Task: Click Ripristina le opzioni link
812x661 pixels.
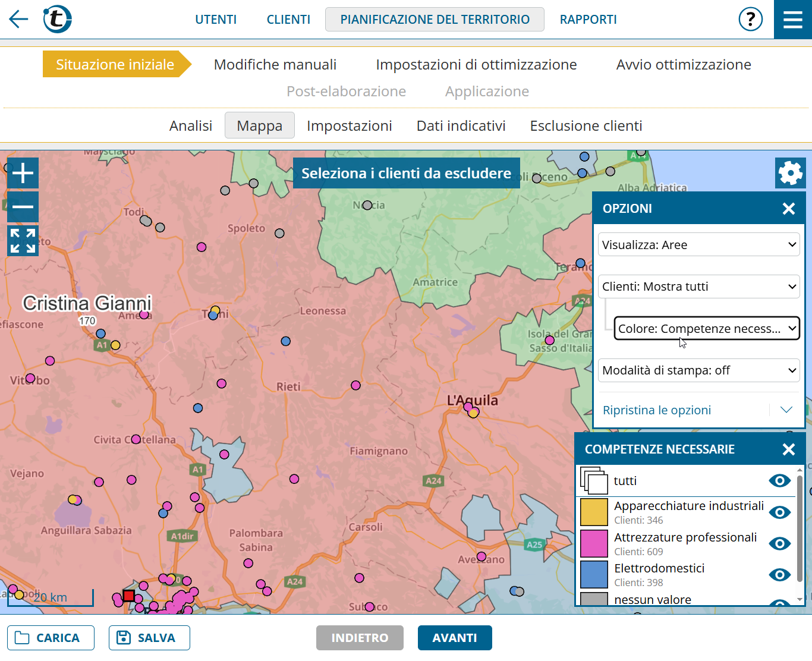Action: pos(657,410)
